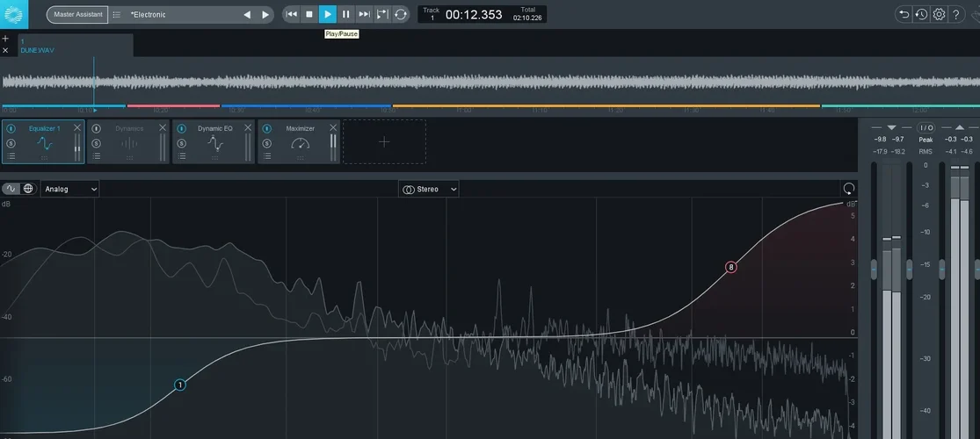The width and height of the screenshot is (980, 439).
Task: Add a new track with plus icon
Action: [x=5, y=39]
